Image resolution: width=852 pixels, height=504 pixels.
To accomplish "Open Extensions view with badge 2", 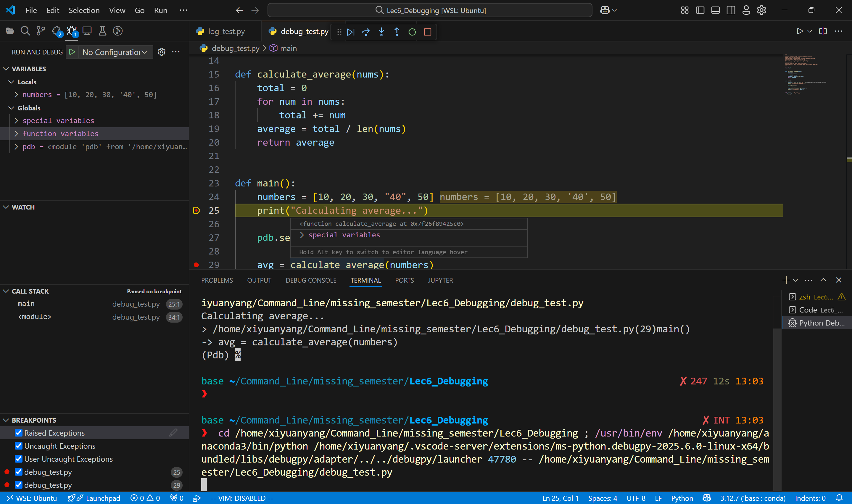I will click(x=57, y=31).
